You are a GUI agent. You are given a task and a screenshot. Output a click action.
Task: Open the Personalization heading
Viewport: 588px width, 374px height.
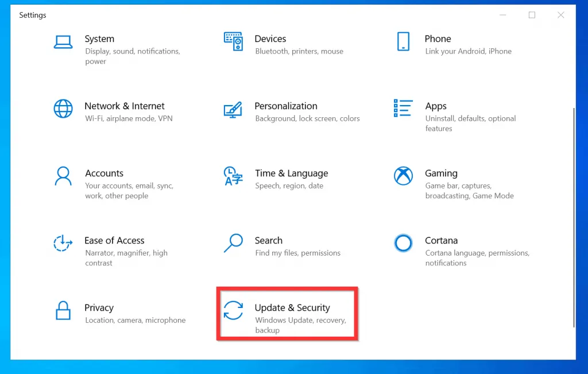click(286, 106)
